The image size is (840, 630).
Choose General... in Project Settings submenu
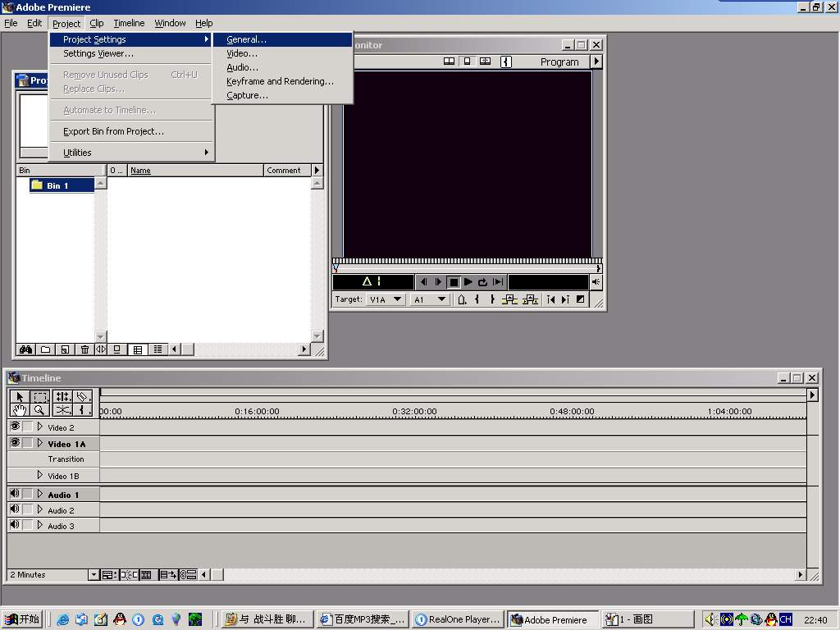[x=282, y=39]
